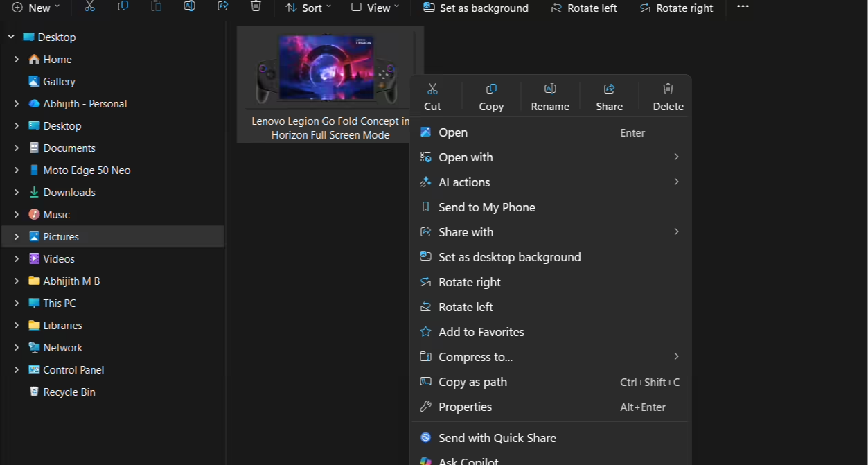This screenshot has width=868, height=465.
Task: Click the Gallery icon in the sidebar
Action: [34, 81]
